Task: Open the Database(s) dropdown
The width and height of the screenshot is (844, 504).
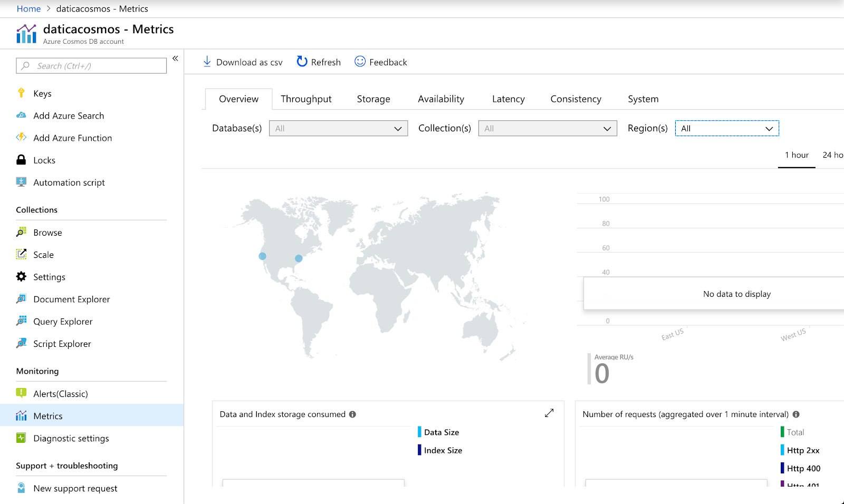Action: point(338,128)
